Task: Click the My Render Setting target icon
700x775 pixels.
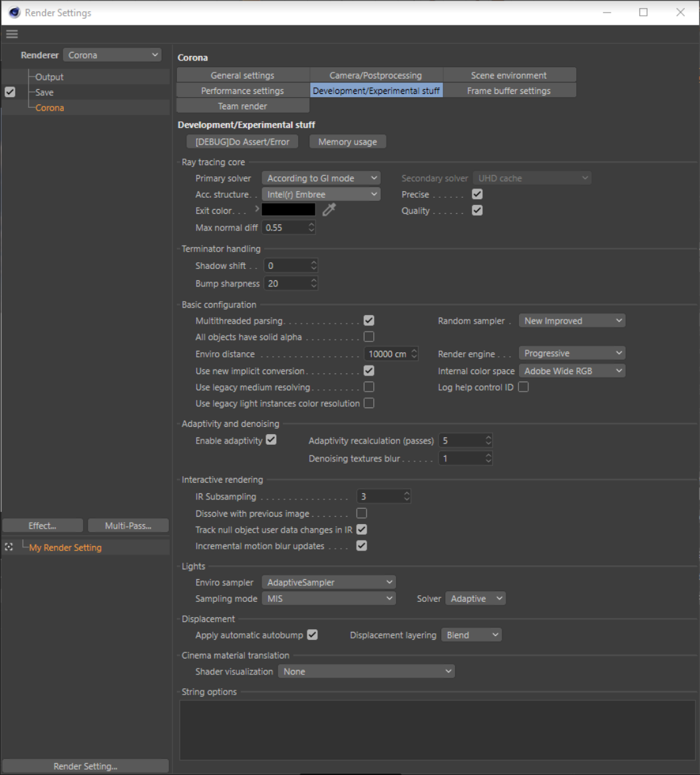Action: pyautogui.click(x=9, y=547)
